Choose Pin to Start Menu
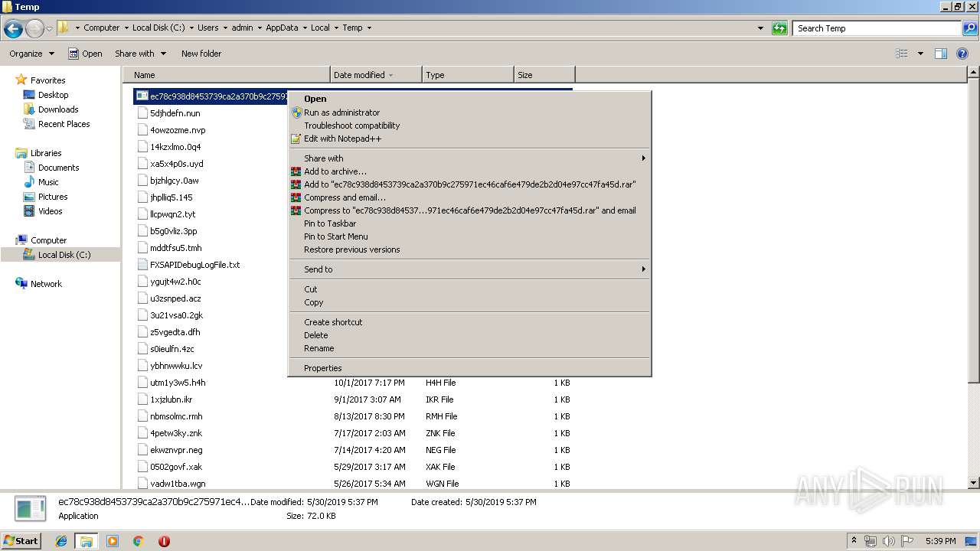Viewport: 980px width, 551px height. [x=469, y=236]
